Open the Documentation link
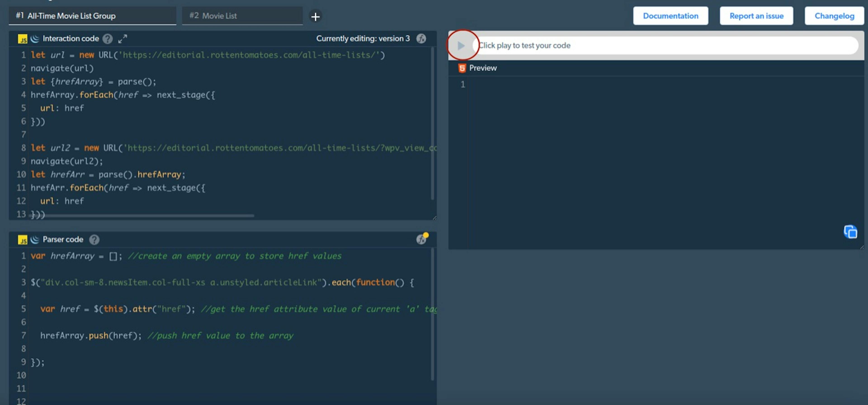Screen dimensions: 868x405 point(670,16)
